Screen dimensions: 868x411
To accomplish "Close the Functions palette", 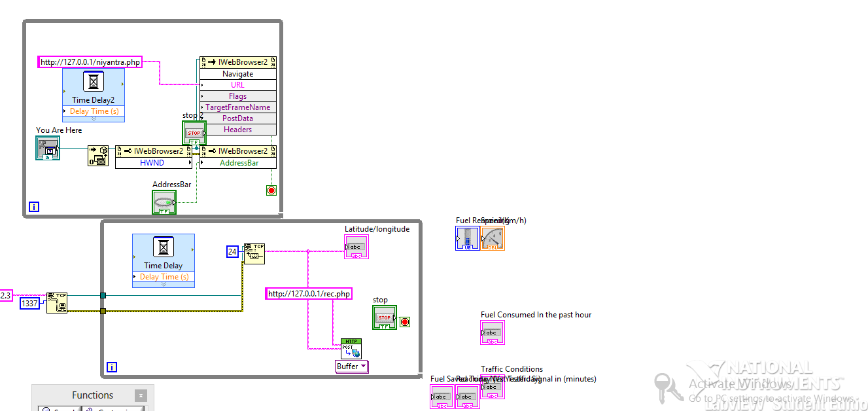I will pyautogui.click(x=141, y=395).
